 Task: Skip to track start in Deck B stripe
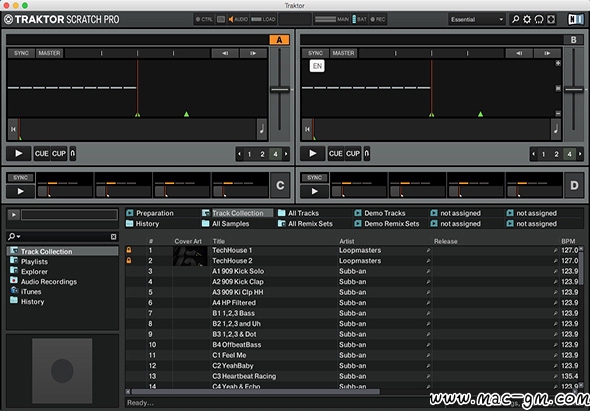point(307,129)
